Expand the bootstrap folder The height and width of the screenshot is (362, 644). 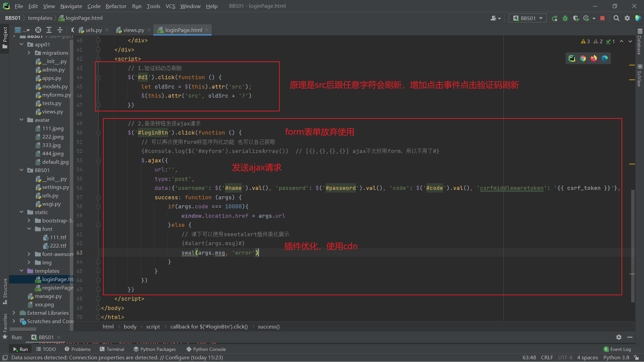(29, 220)
